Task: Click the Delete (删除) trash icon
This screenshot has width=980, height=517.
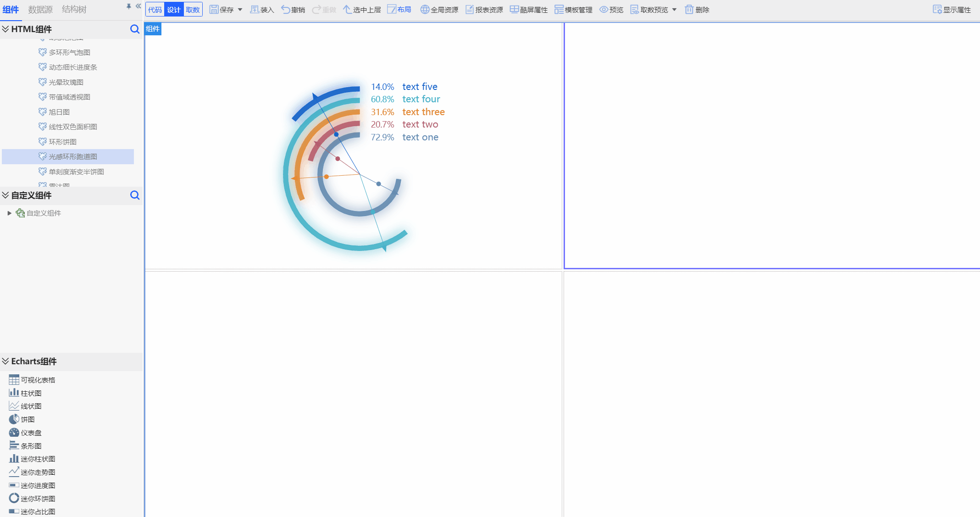Action: pos(689,10)
